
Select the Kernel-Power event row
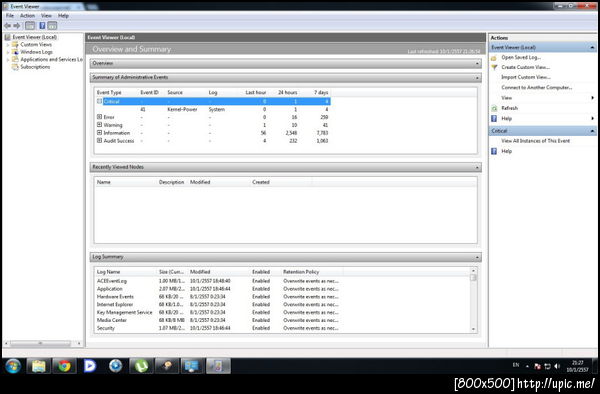click(213, 109)
